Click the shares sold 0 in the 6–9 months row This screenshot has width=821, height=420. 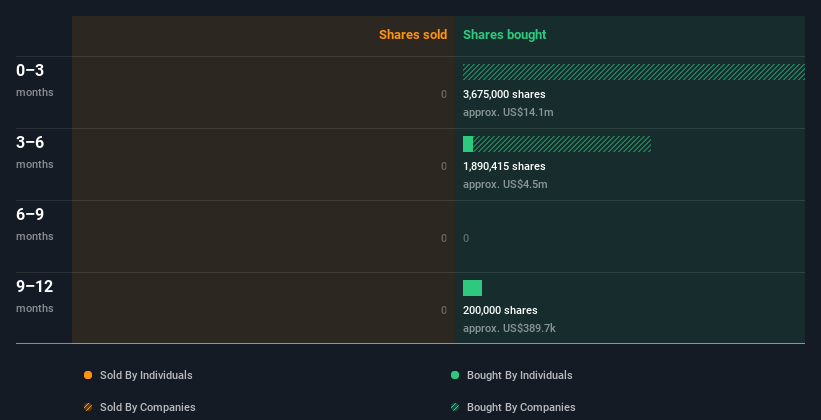(444, 238)
